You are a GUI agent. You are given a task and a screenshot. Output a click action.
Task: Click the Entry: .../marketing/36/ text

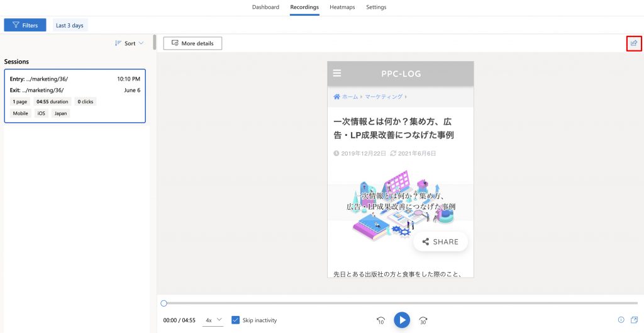[38, 79]
